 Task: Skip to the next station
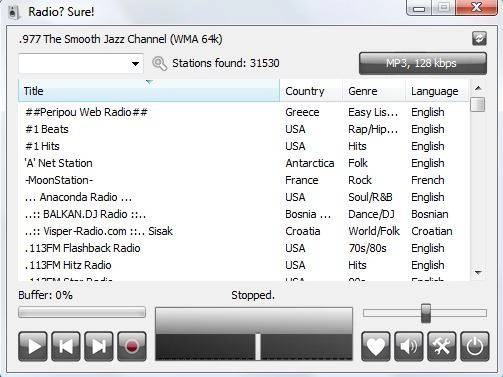click(99, 346)
